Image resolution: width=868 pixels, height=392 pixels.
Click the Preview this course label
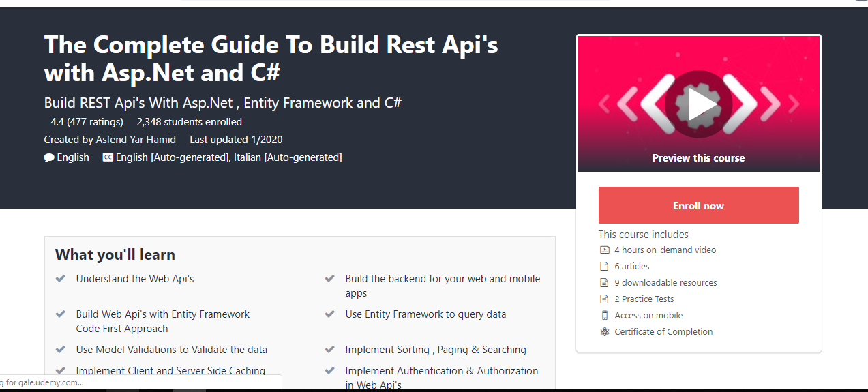point(698,158)
